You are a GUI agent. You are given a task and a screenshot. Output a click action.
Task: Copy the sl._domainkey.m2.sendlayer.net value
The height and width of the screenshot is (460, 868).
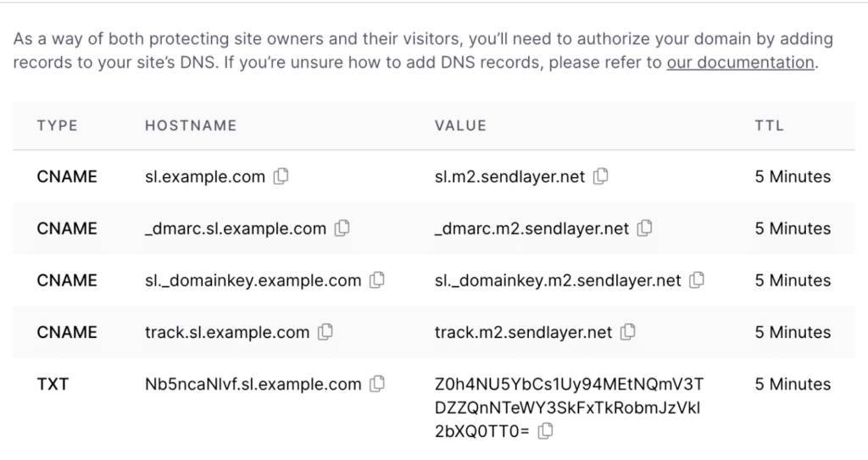point(698,280)
